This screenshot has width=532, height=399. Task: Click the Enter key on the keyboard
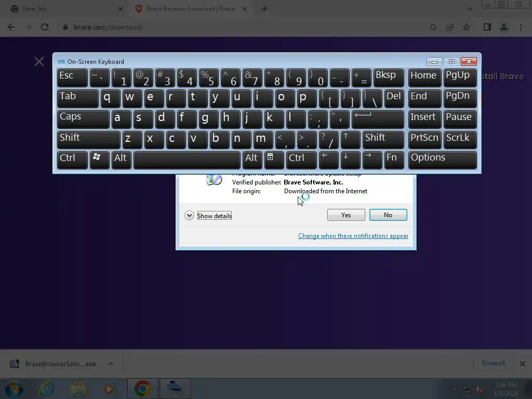[378, 119]
